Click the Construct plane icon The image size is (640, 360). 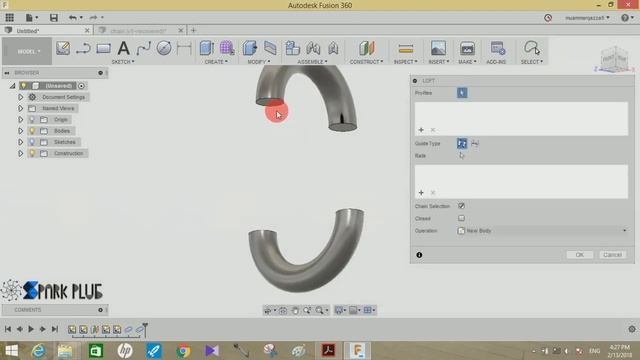point(367,48)
